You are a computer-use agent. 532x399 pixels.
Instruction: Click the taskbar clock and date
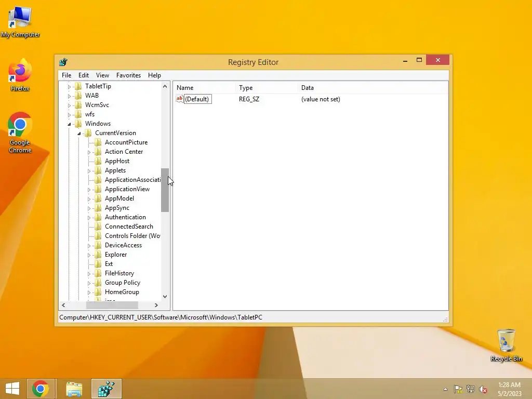(x=509, y=389)
